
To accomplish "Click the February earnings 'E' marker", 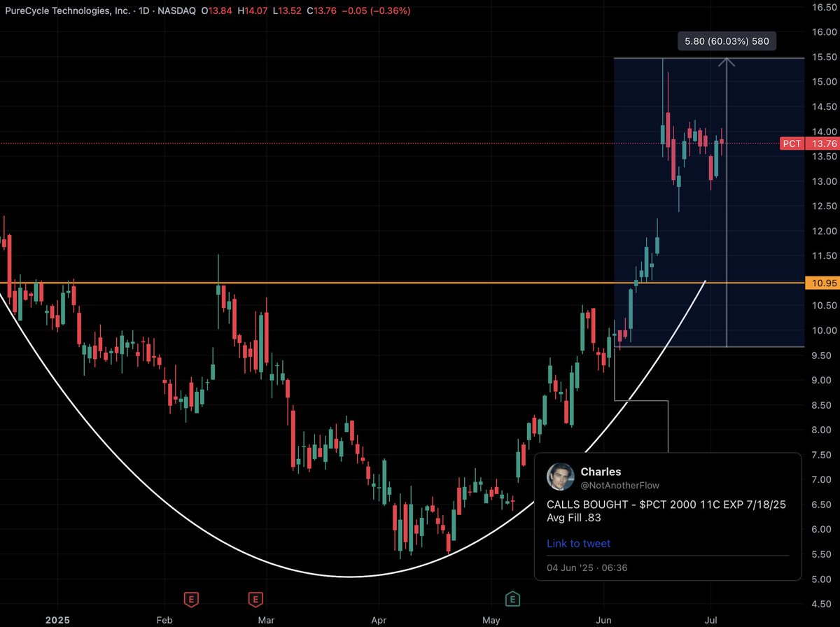I will click(x=190, y=599).
